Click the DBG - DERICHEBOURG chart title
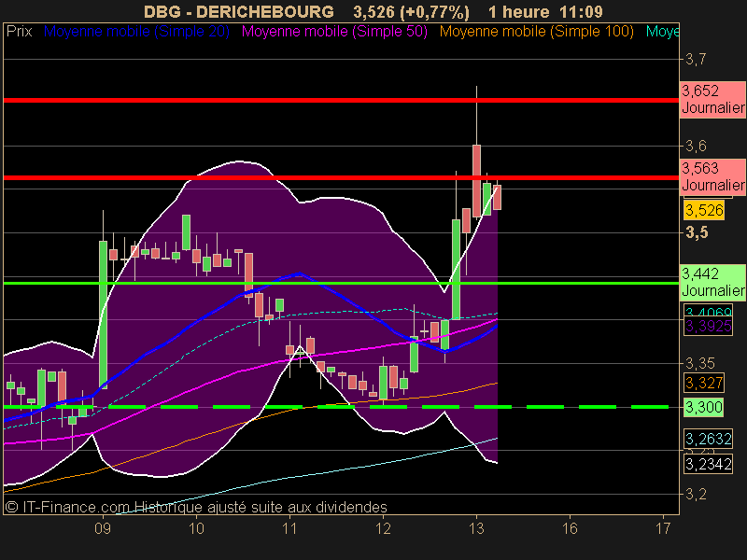This screenshot has height=560, width=747. [239, 11]
